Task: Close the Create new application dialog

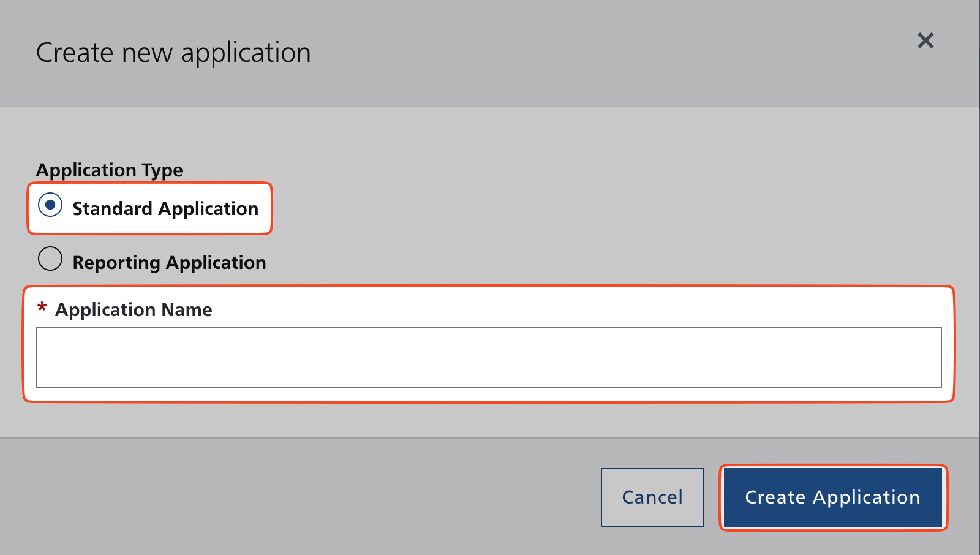Action: coord(925,40)
